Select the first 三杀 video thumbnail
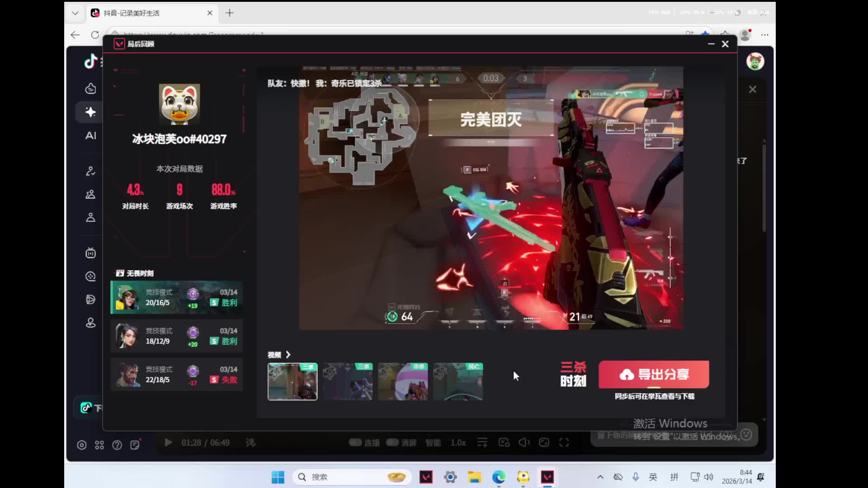This screenshot has height=488, width=868. point(292,381)
